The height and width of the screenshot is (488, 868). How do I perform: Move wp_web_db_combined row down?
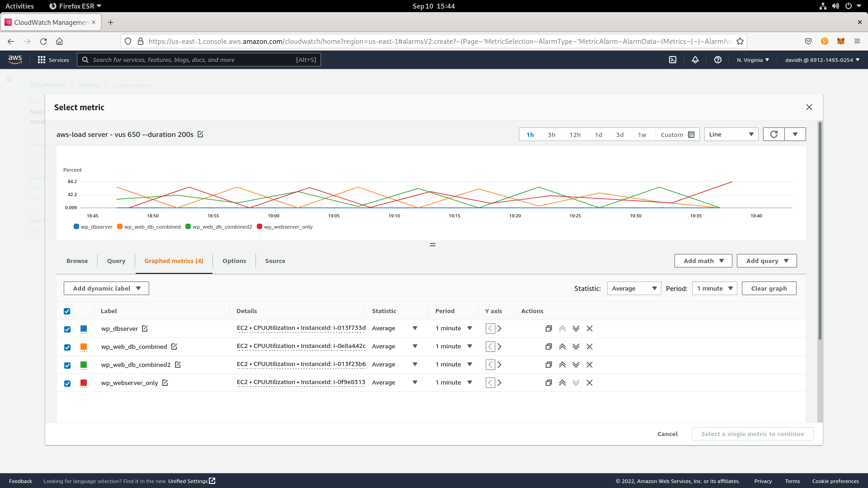(576, 347)
